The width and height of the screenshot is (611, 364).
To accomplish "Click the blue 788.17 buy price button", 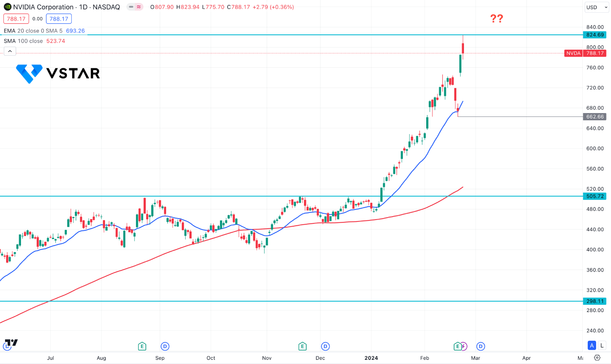I will pyautogui.click(x=59, y=19).
